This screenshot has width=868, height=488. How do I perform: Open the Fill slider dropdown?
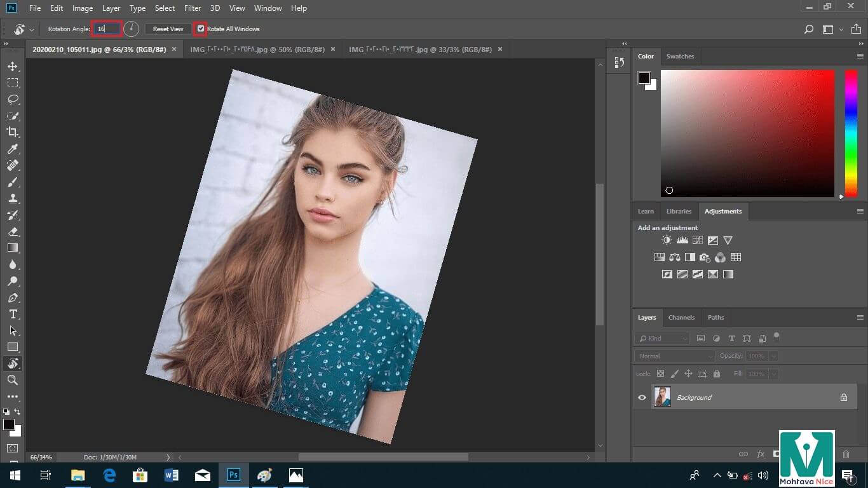(773, 374)
